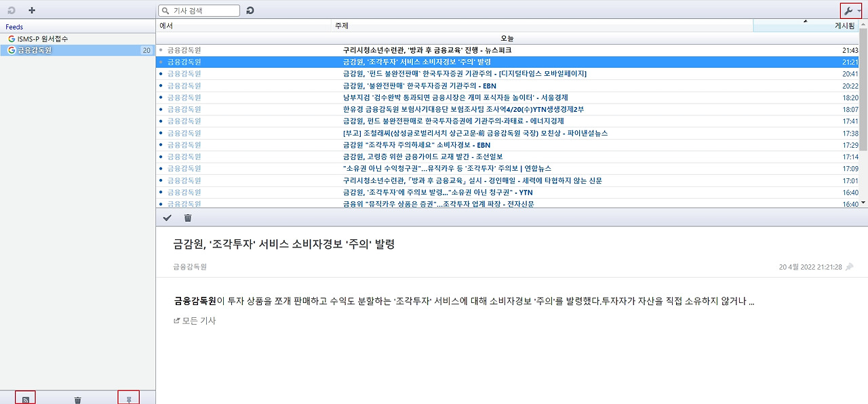Toggle read state of the 조선일보 article dot

coord(160,156)
